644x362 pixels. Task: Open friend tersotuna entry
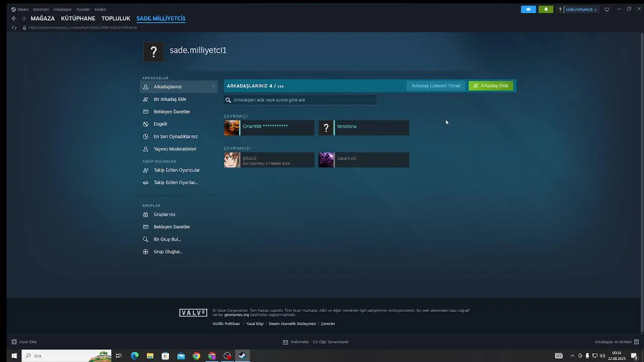[364, 128]
